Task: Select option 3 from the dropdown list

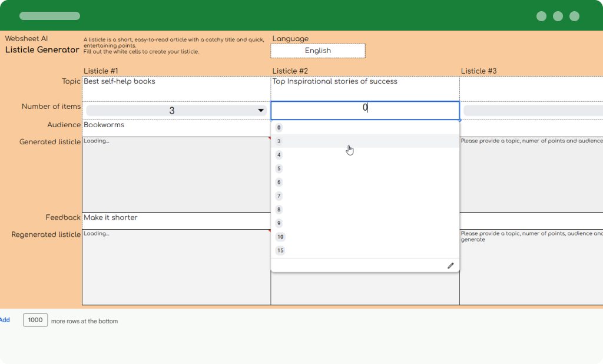Action: point(279,141)
